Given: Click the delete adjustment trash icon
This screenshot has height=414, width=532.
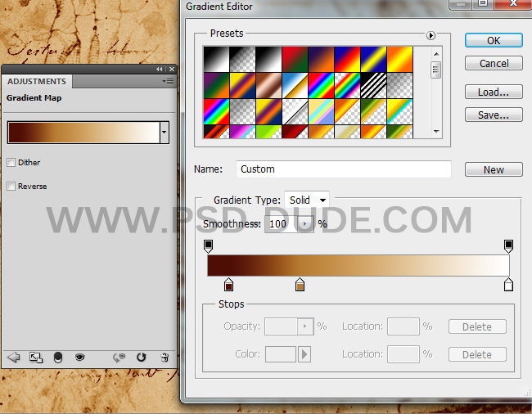Looking at the screenshot, I should click(x=165, y=357).
